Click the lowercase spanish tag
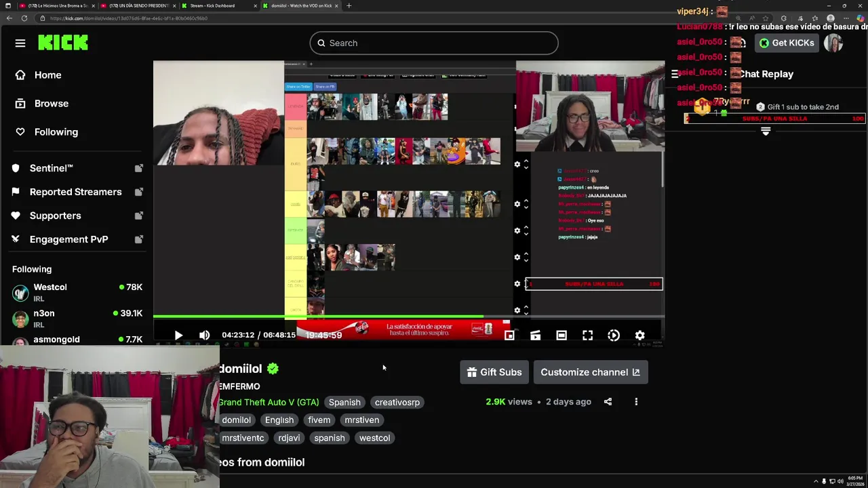868x488 pixels. [330, 438]
